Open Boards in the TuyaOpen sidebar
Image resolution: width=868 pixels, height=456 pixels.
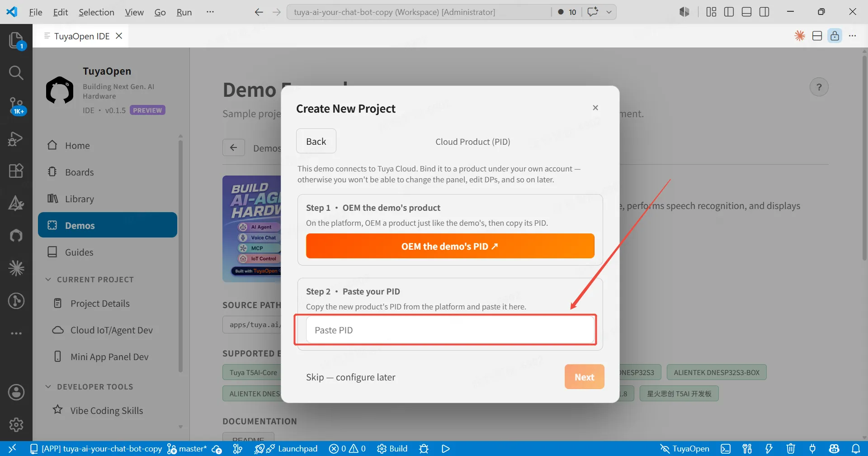(108, 172)
